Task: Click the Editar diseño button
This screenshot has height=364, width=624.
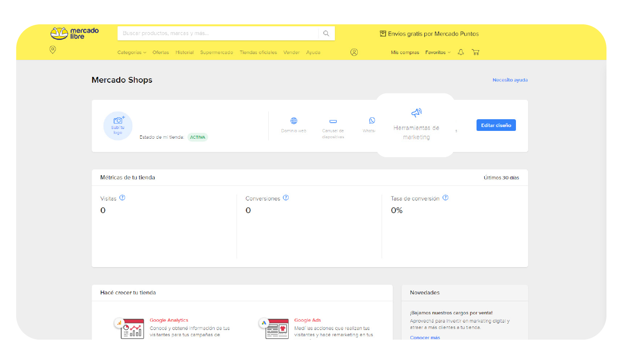Action: pos(496,125)
